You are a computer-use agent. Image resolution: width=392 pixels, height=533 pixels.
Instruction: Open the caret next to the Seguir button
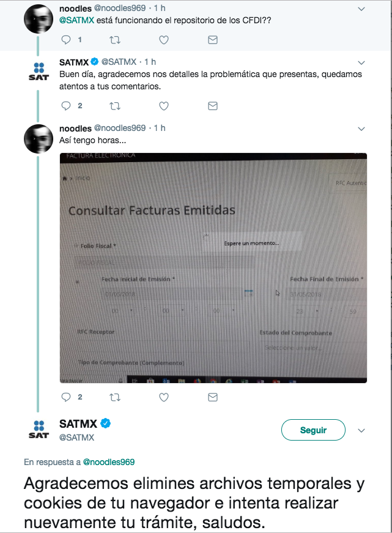coord(361,430)
